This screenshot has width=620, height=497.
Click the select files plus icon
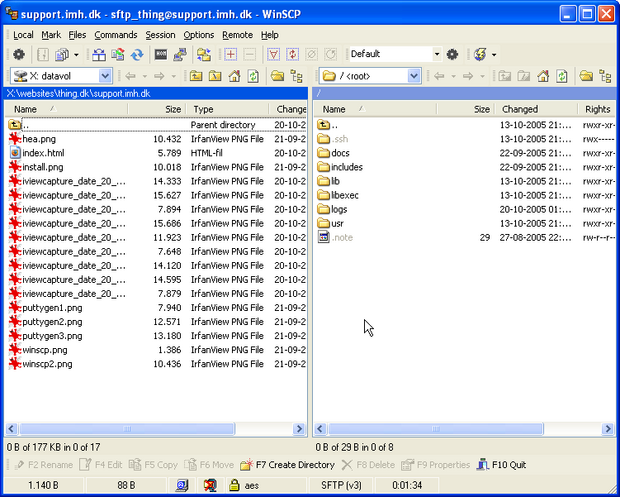(x=231, y=54)
